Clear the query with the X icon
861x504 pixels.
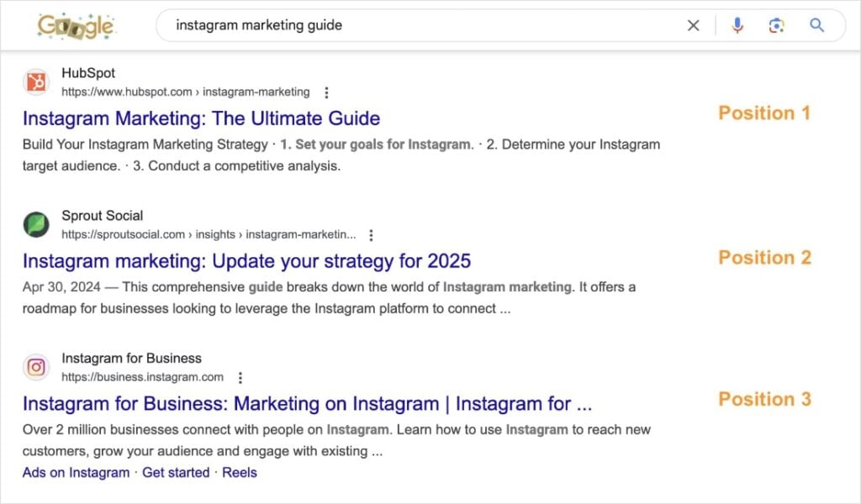click(693, 25)
